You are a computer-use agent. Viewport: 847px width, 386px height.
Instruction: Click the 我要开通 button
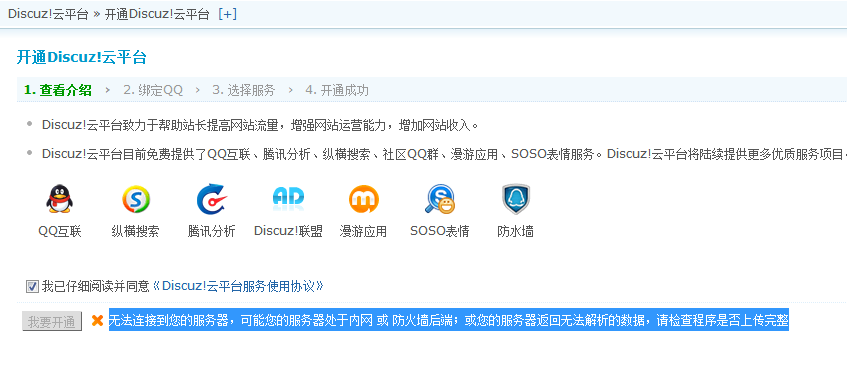[x=52, y=322]
